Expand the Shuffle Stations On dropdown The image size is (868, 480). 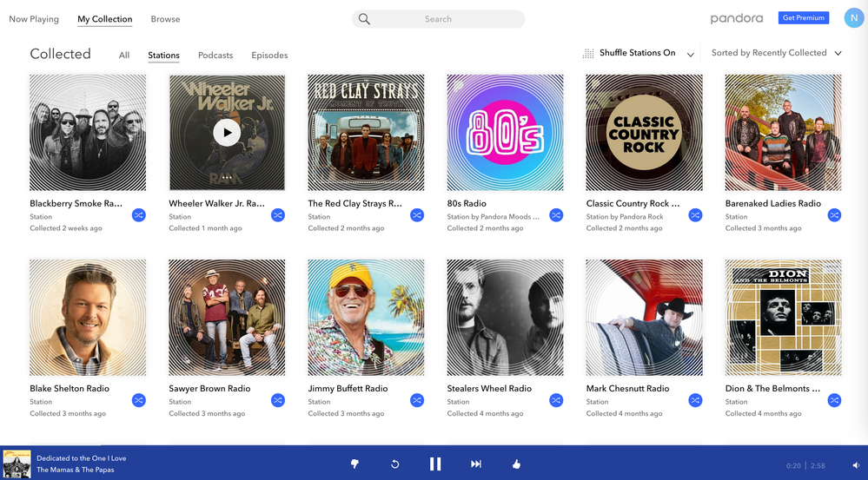point(691,54)
